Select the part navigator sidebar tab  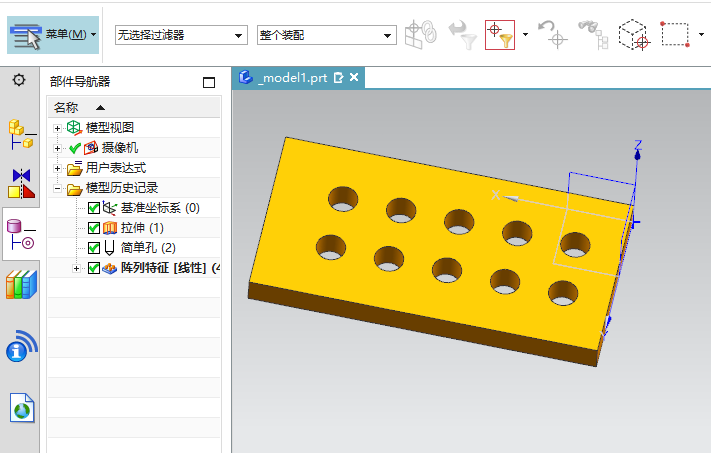[21, 234]
